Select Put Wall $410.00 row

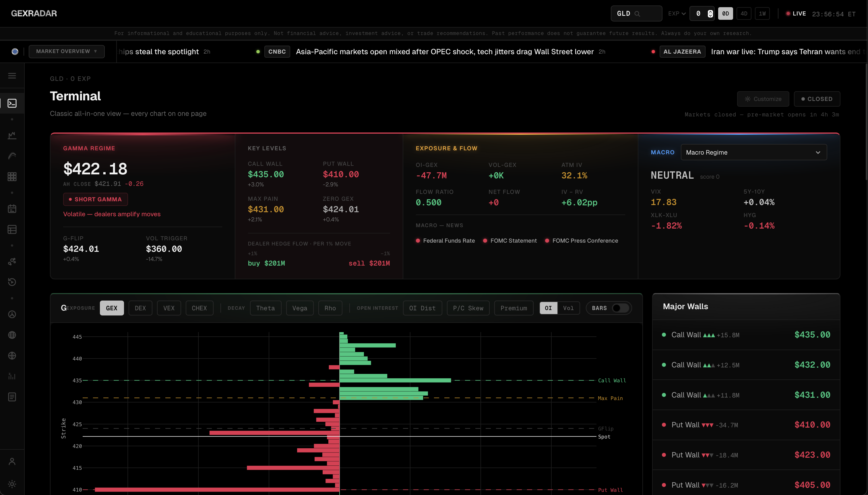[746, 425]
